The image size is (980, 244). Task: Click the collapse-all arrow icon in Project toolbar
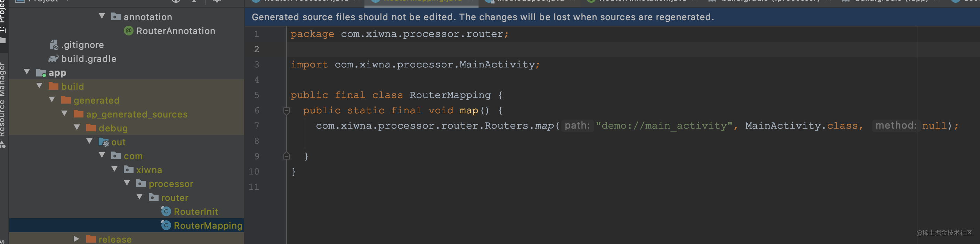[194, 2]
